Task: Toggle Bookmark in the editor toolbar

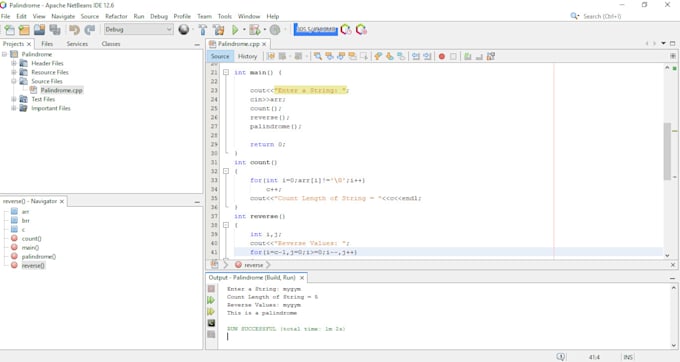Action: 401,56
